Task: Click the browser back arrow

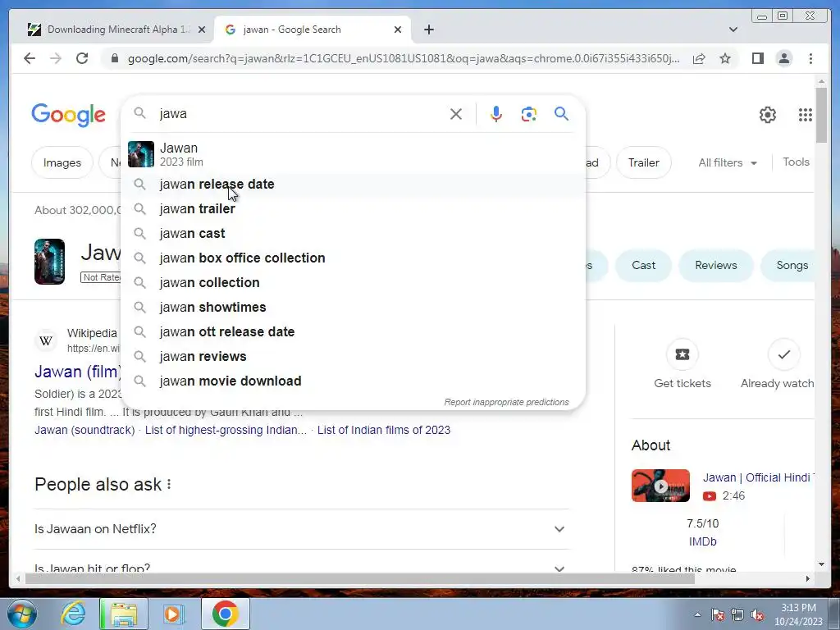Action: point(30,58)
